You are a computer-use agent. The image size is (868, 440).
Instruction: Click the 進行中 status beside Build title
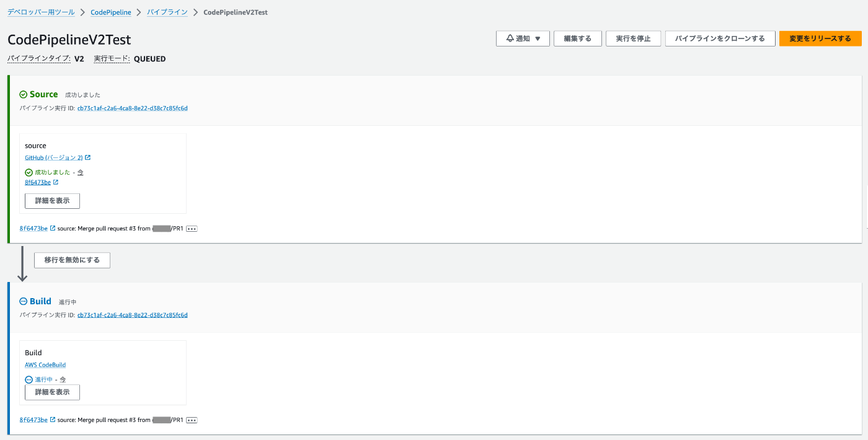click(68, 302)
